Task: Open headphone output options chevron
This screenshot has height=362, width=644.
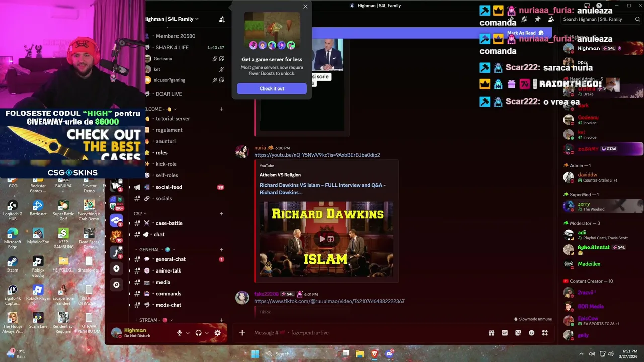Action: point(207,333)
